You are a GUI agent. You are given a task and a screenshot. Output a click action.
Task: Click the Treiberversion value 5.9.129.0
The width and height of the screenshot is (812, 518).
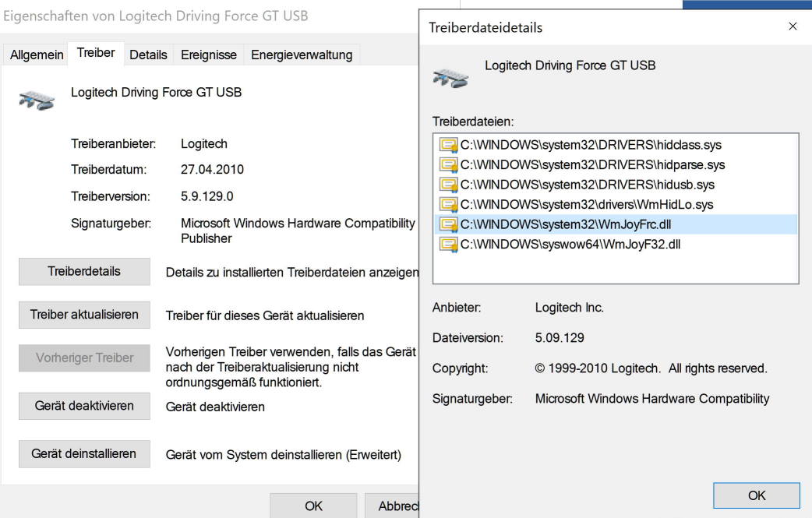click(x=207, y=196)
